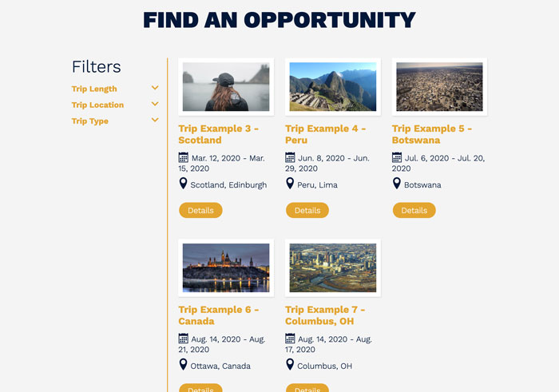
Task: Click location pin beside Peru, Lima
Action: point(290,184)
